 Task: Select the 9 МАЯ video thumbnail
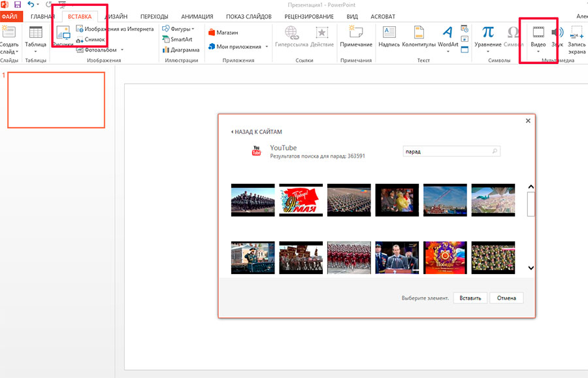[301, 200]
